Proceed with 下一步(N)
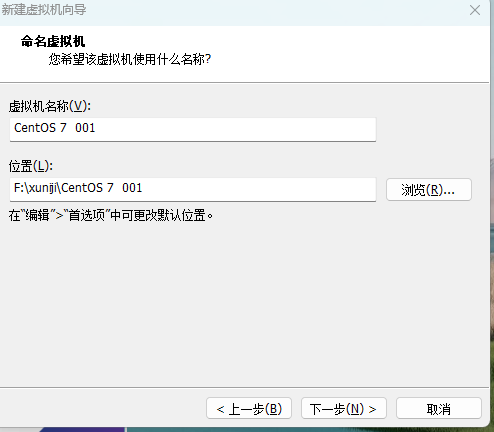Screen dimensions: 494x432 344,408
